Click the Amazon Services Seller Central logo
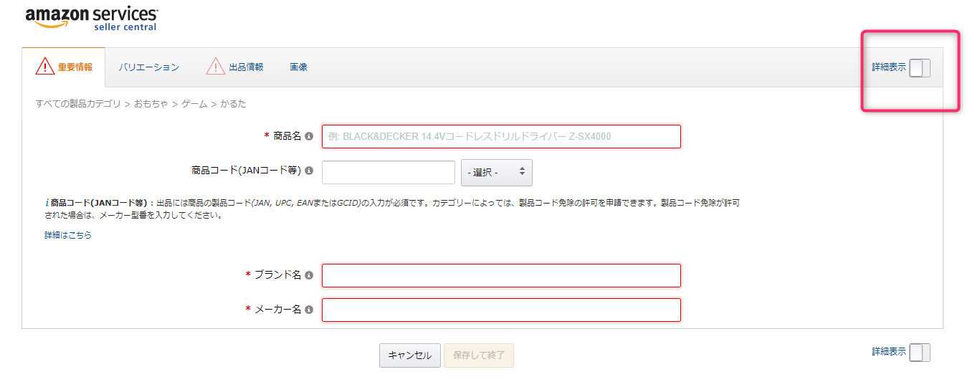 [x=92, y=19]
